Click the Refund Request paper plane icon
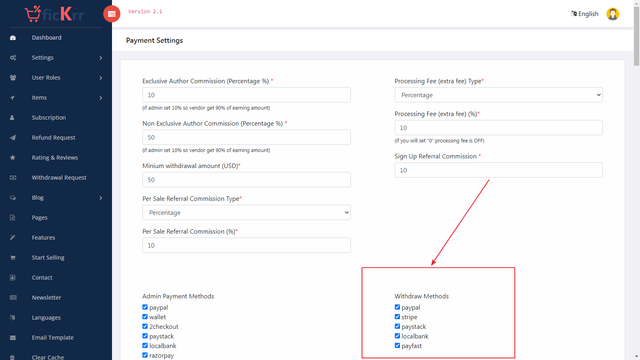640x360 pixels. (x=13, y=138)
